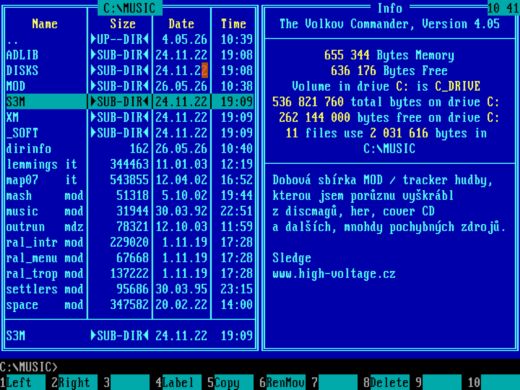
Task: Click the '262 144 000 bytes free' line
Action: point(389,117)
